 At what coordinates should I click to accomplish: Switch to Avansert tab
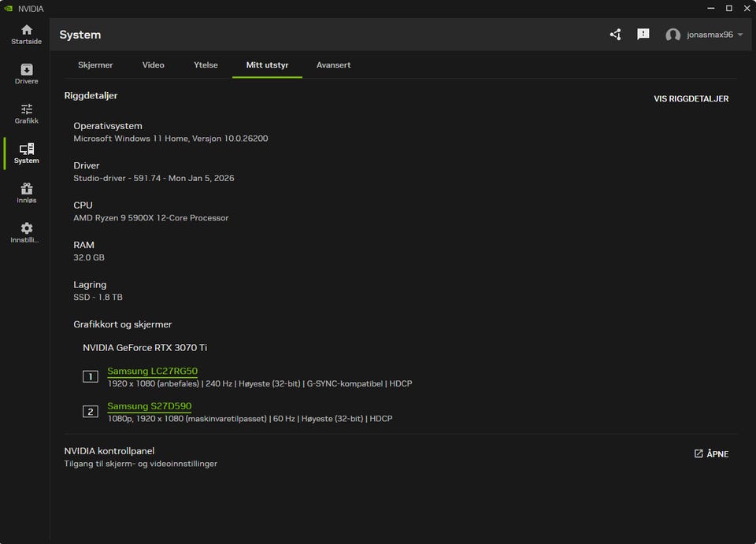click(x=334, y=65)
